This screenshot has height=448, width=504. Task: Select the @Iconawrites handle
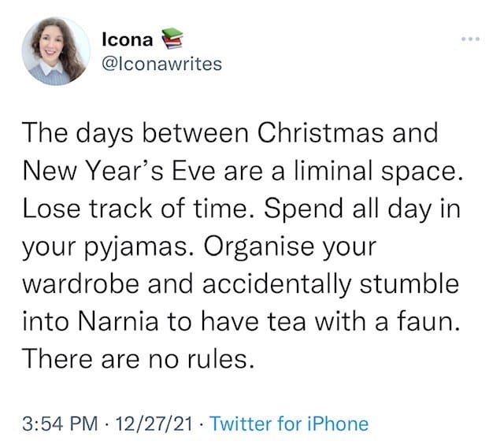pyautogui.click(x=162, y=64)
